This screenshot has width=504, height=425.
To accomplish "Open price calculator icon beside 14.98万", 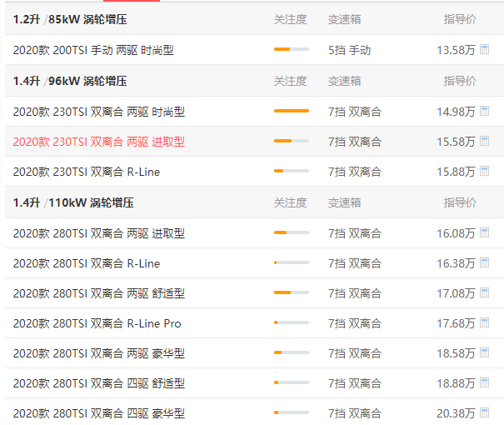I will [484, 111].
